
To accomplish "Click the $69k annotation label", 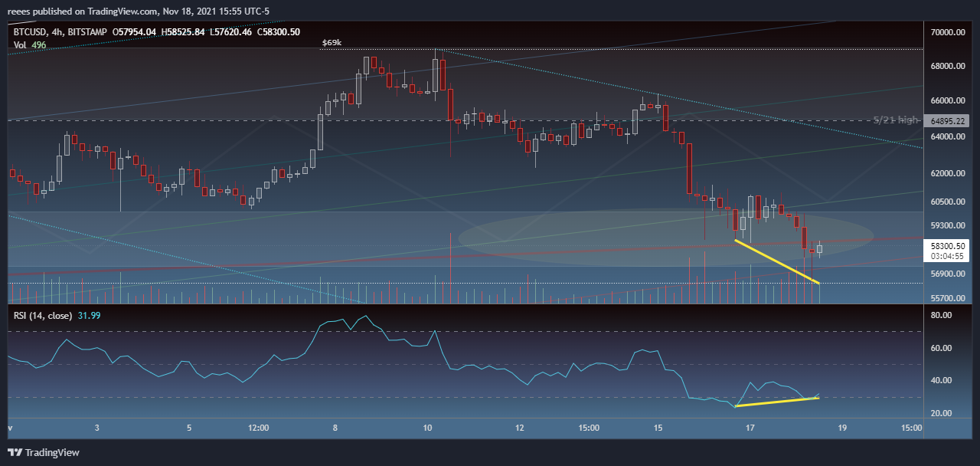I will (x=332, y=43).
